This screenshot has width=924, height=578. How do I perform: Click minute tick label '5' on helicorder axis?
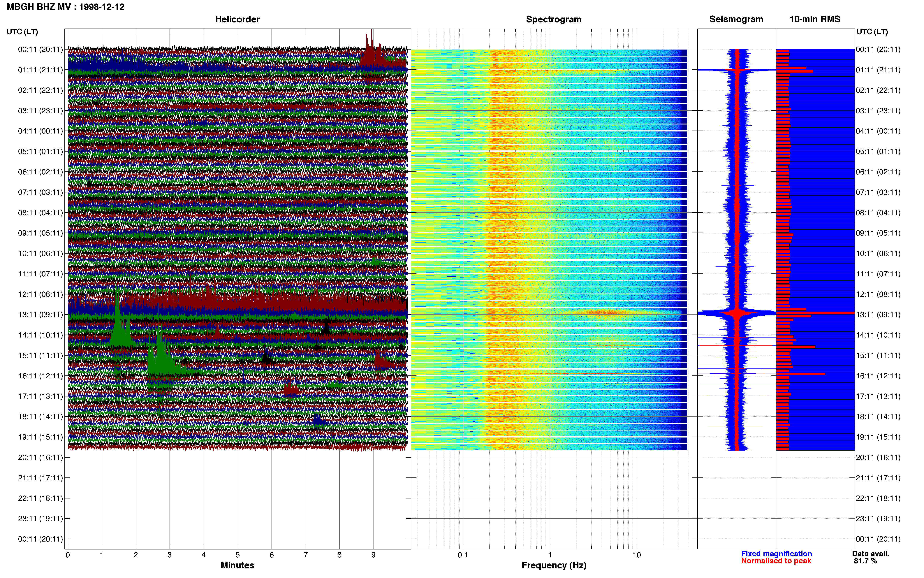pyautogui.click(x=238, y=555)
